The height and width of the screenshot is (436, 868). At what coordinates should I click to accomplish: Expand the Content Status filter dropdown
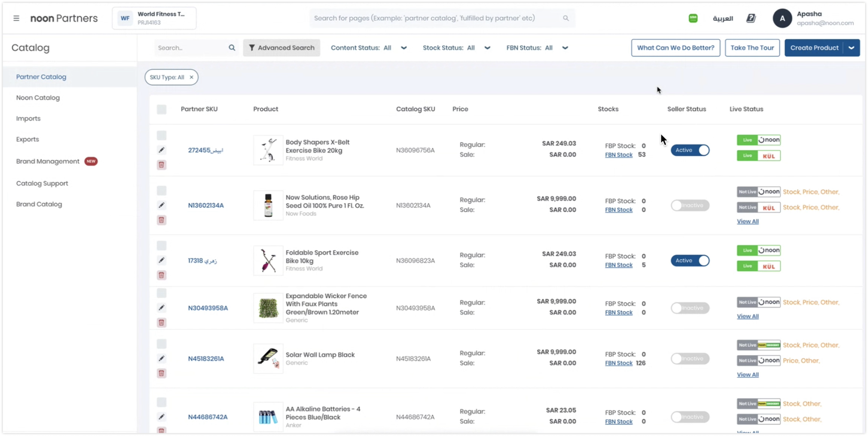(x=404, y=48)
